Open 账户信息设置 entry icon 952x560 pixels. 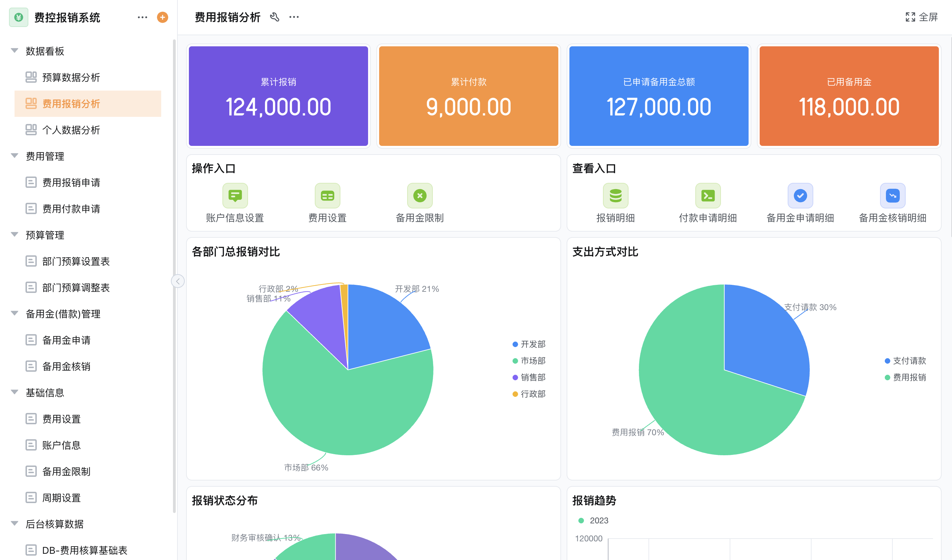click(x=235, y=196)
